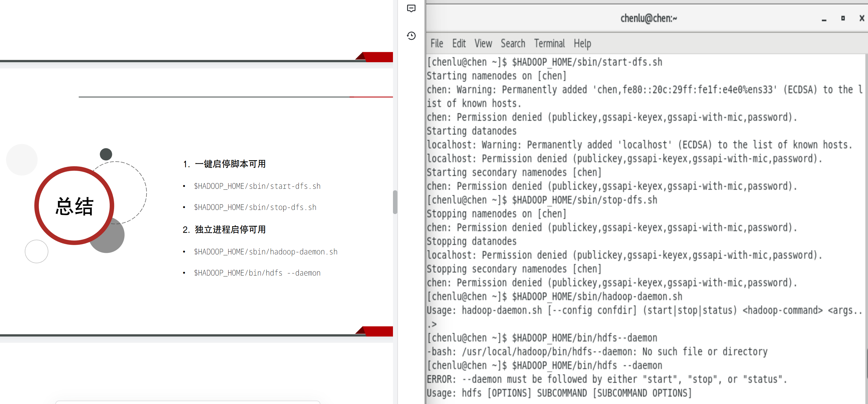Select the red 总结 circle on the slide
868x404 pixels.
click(x=74, y=206)
